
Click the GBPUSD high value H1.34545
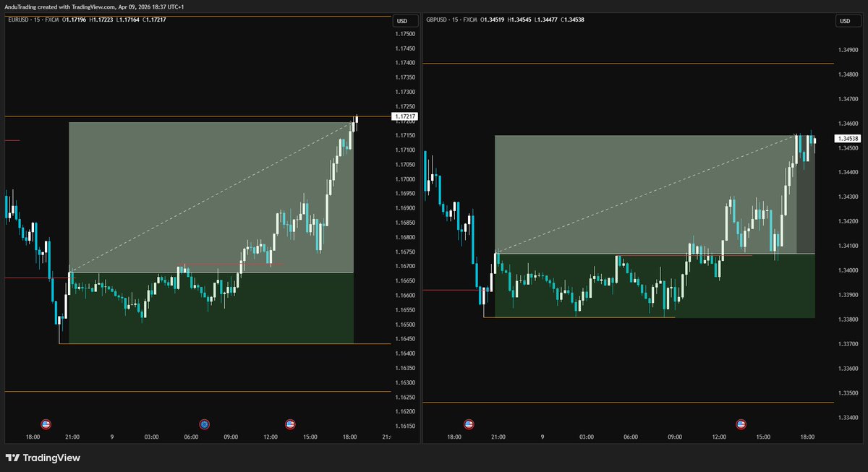521,20
